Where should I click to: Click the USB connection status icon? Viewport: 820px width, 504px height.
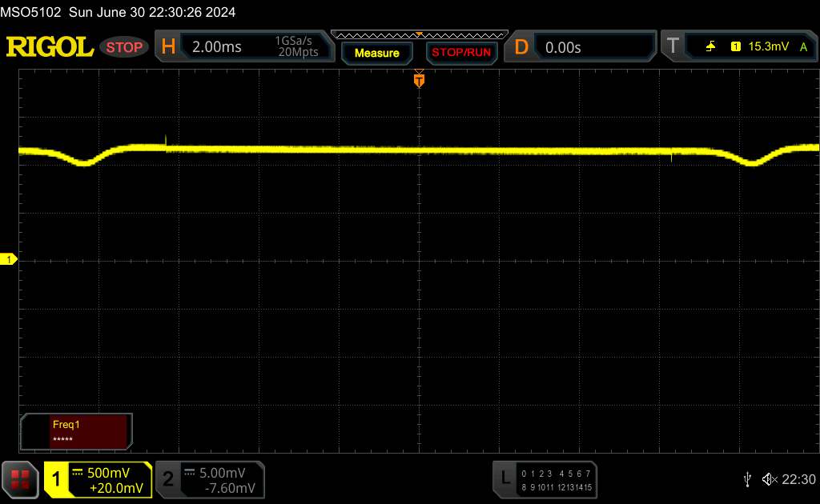[747, 479]
